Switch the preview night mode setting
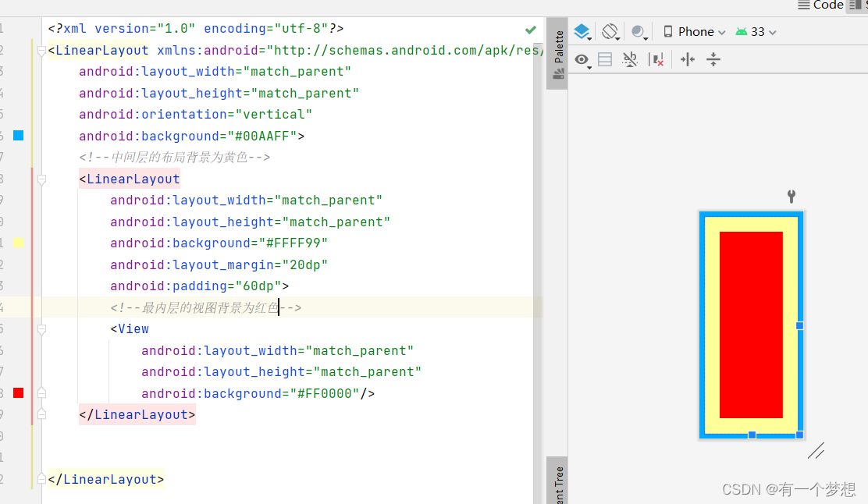The image size is (868, 504). point(639,32)
